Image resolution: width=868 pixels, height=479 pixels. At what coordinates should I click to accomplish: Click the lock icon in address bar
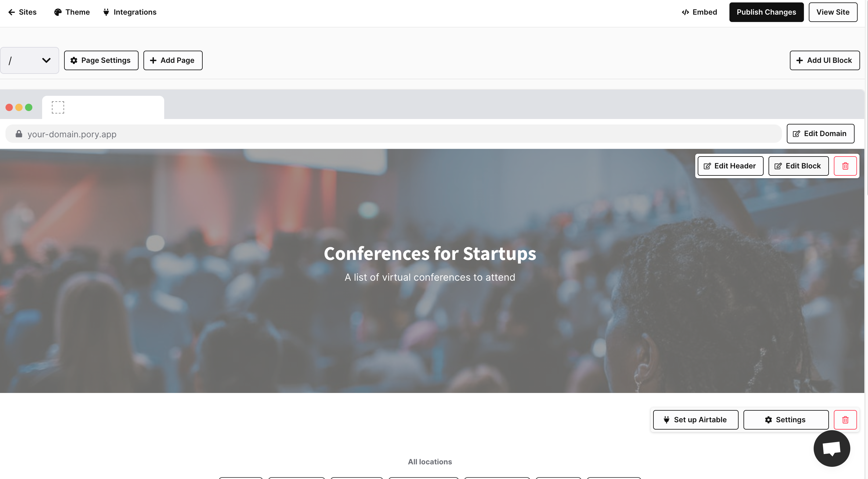pyautogui.click(x=19, y=134)
